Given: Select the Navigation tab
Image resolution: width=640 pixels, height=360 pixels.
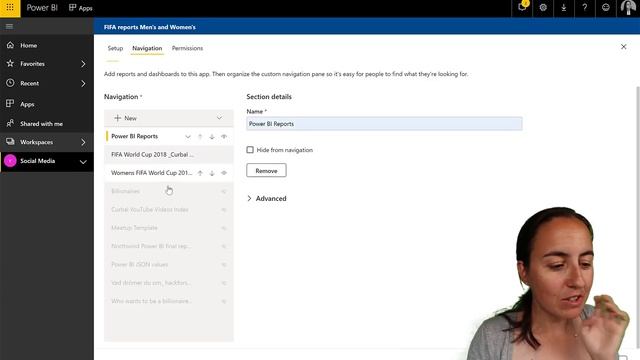Looking at the screenshot, I should click(x=147, y=48).
